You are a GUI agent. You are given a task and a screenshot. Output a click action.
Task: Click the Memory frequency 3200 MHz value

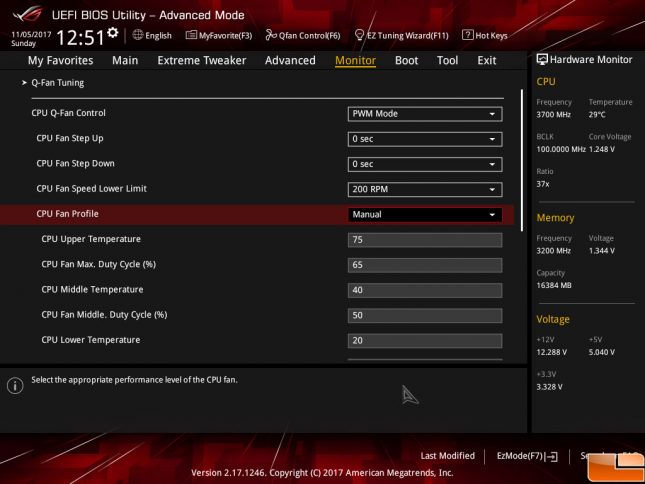click(553, 251)
